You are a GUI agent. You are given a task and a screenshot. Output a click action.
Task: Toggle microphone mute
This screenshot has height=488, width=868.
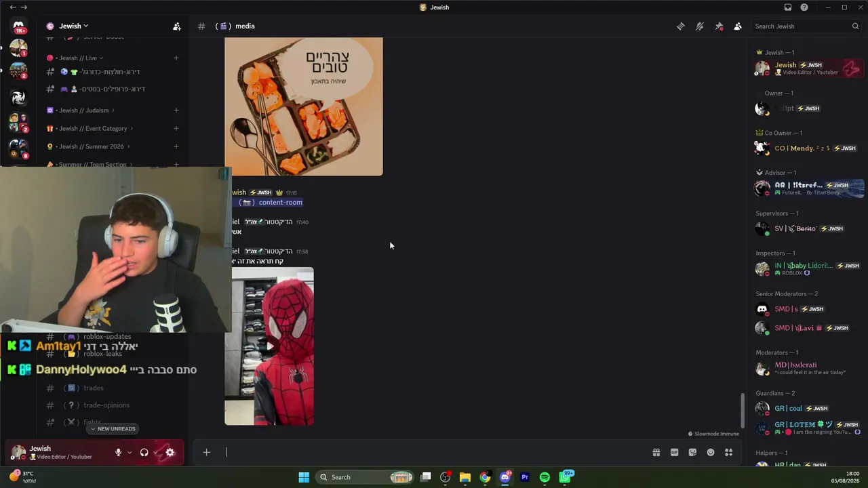point(118,453)
